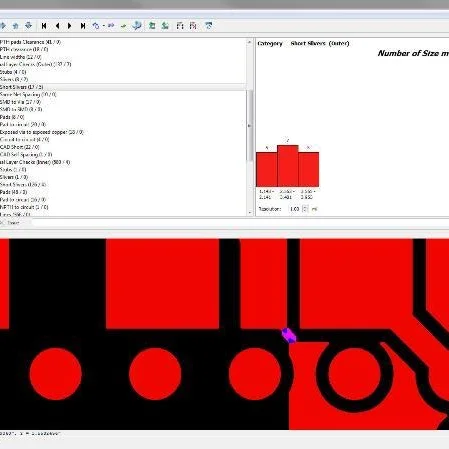Image resolution: width=449 pixels, height=449 pixels.
Task: Select the CAD Short entry
Action: (x=20, y=147)
